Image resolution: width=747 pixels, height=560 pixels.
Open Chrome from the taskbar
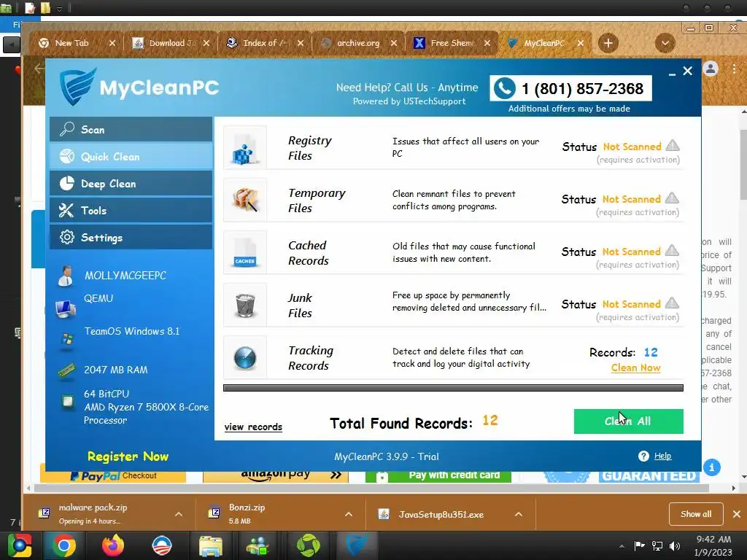pyautogui.click(x=63, y=545)
